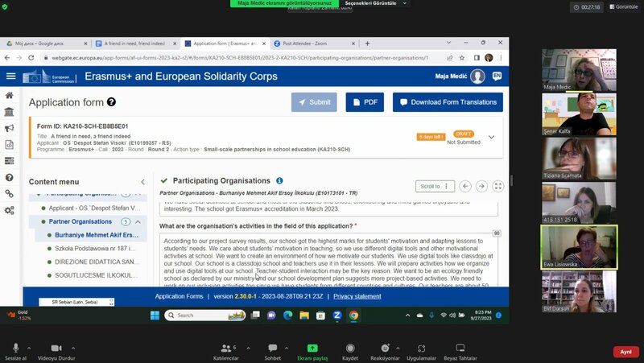Open the question mark icon in left sidebar
This screenshot has width=644, height=363.
pos(9,177)
